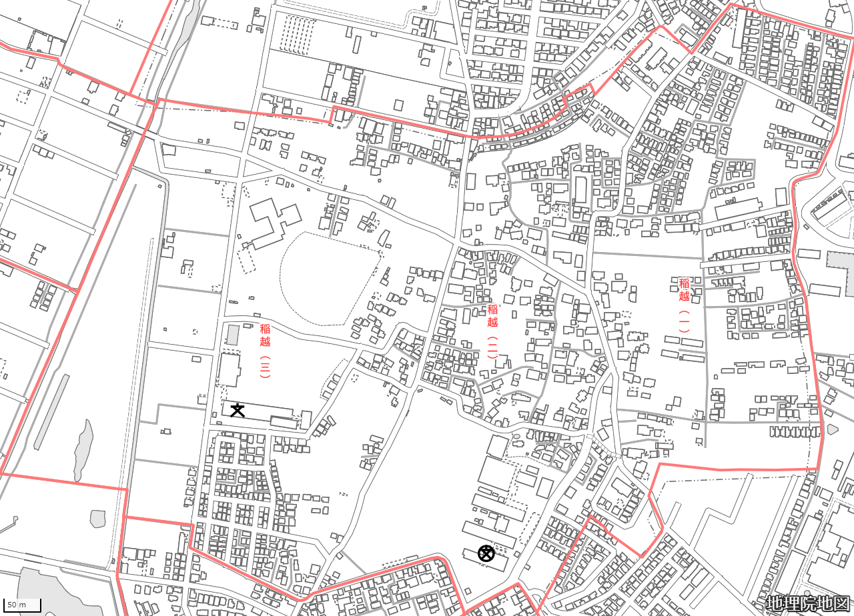Image resolution: width=854 pixels, height=616 pixels.
Task: Click the school symbol (文) on the map
Action: click(237, 410)
